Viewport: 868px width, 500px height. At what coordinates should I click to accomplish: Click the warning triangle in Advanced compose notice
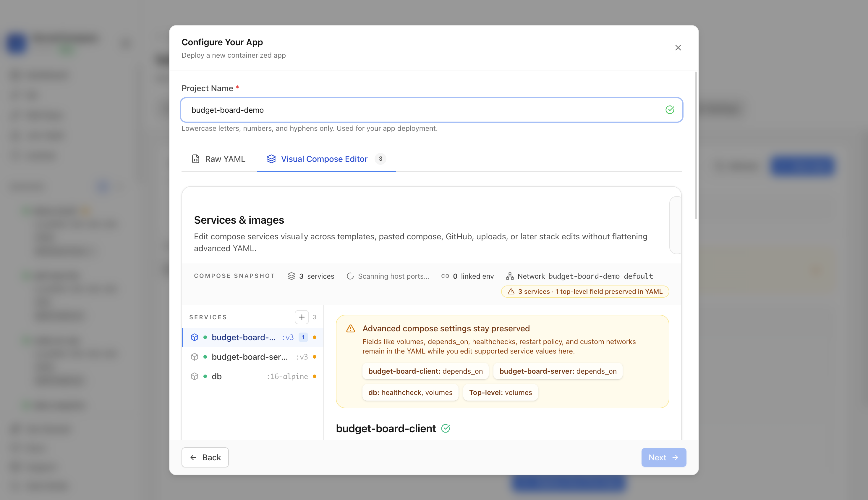[x=351, y=329]
